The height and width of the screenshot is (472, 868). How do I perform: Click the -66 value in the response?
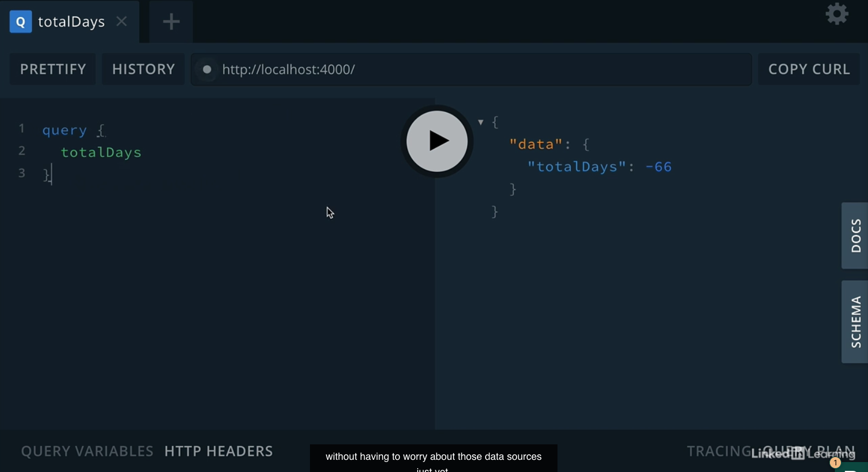pyautogui.click(x=659, y=167)
